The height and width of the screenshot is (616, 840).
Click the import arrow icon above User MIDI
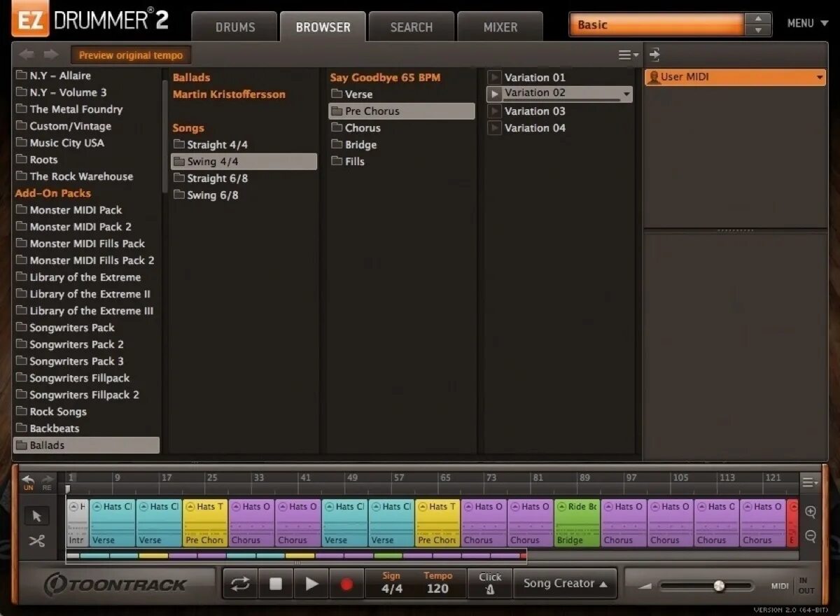[654, 55]
